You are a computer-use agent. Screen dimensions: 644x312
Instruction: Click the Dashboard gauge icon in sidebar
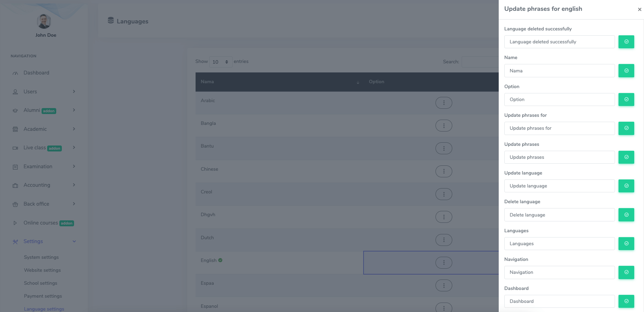coord(15,73)
